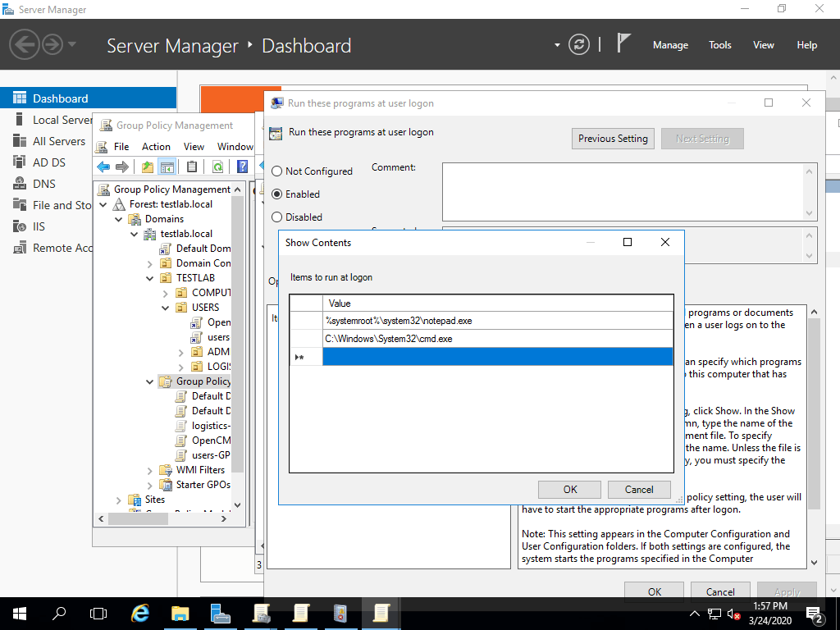Click the Previous Setting button

[x=613, y=139]
